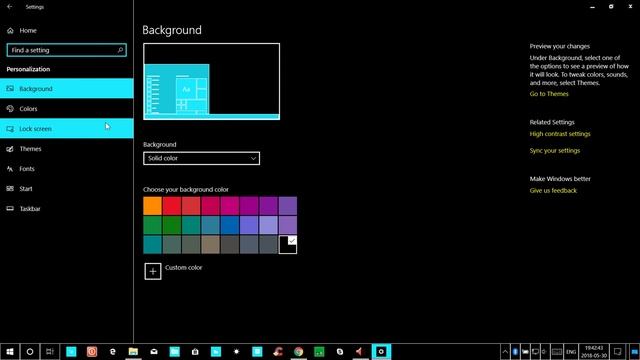Click the Bluetooth tray icon
Image resolution: width=640 pixels, height=360 pixels.
[515, 351]
